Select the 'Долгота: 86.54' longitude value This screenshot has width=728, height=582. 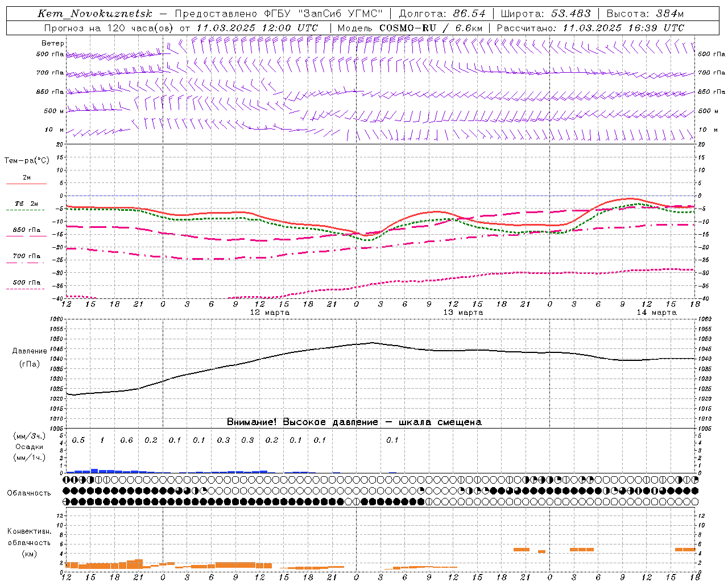(442, 14)
